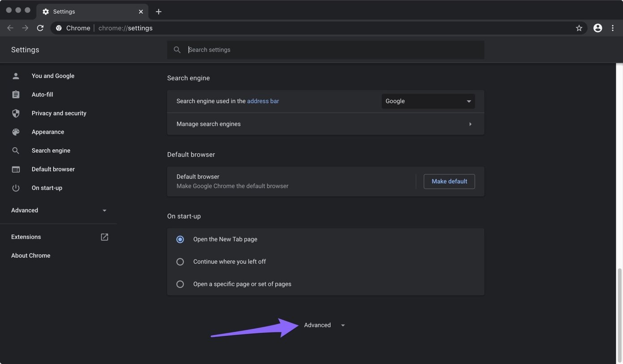623x364 pixels.
Task: Click the Default browser section heading
Action: (x=191, y=155)
